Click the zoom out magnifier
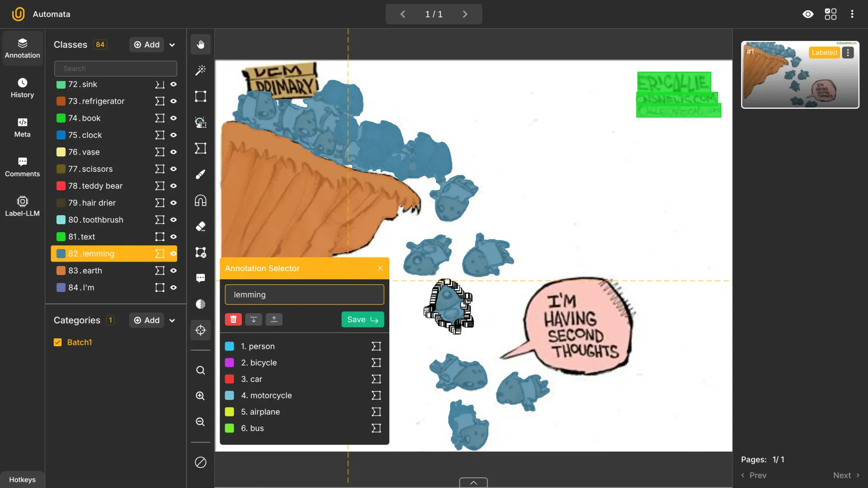868x488 pixels. 200,422
